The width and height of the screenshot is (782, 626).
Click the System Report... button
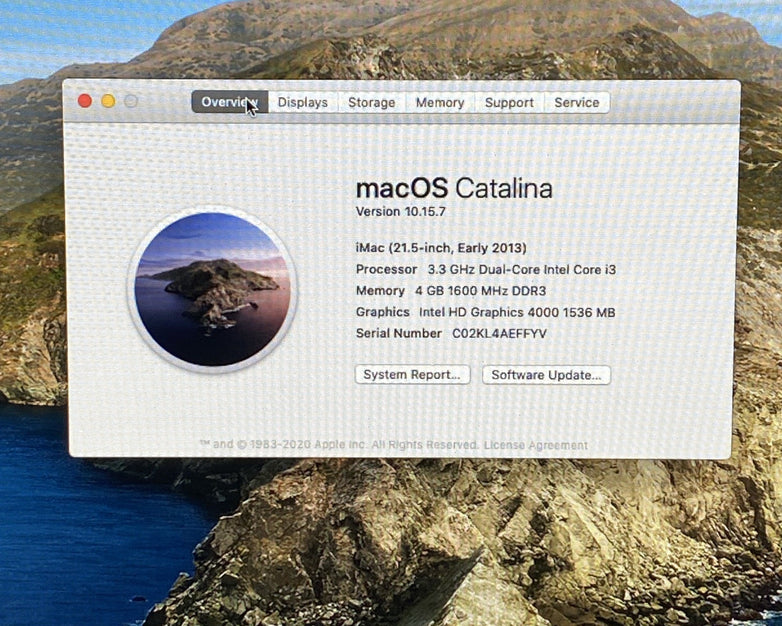click(412, 375)
